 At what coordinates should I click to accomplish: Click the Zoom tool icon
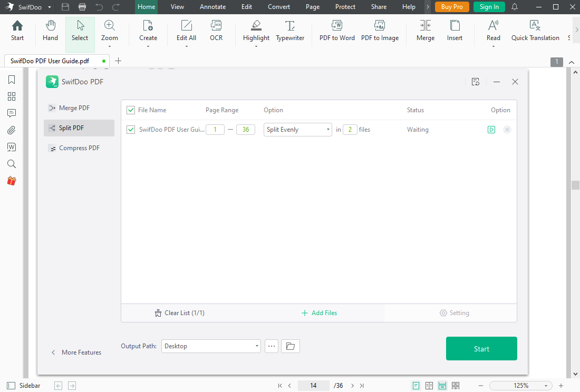pyautogui.click(x=110, y=25)
